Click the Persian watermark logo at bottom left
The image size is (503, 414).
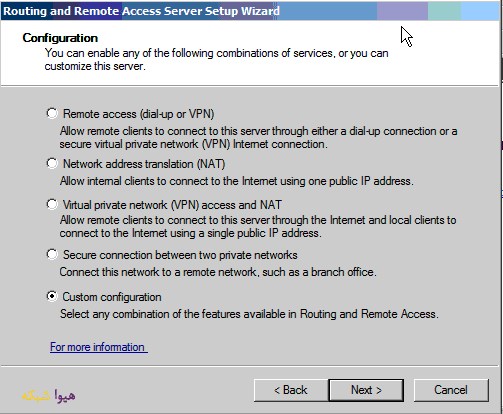click(49, 395)
